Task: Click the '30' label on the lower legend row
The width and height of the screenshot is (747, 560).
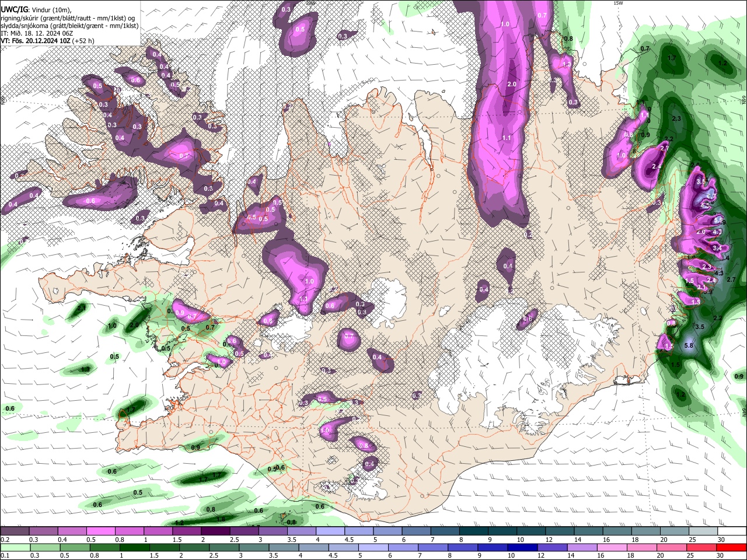Action: [x=719, y=555]
